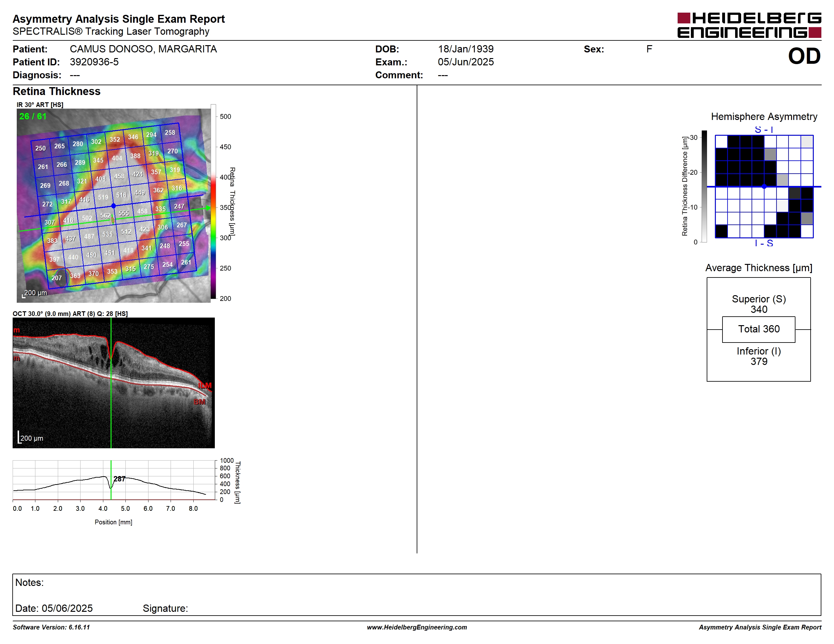Click the Total 360 box
Image resolution: width=834 pixels, height=644 pixels.
pyautogui.click(x=759, y=329)
